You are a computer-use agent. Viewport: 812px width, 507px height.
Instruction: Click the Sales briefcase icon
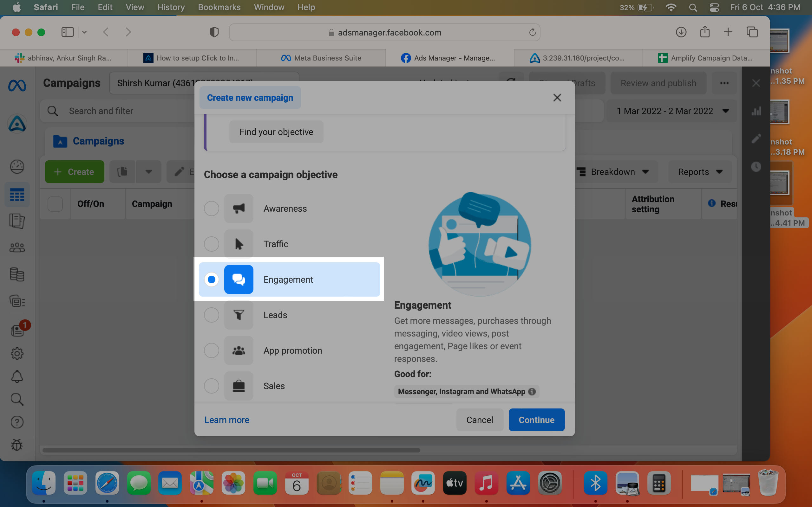click(x=239, y=386)
